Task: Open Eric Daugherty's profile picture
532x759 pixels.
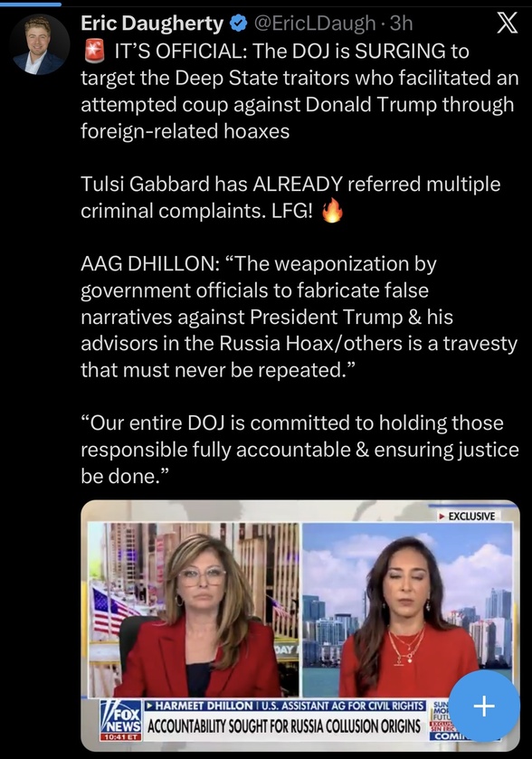Action: [x=40, y=44]
